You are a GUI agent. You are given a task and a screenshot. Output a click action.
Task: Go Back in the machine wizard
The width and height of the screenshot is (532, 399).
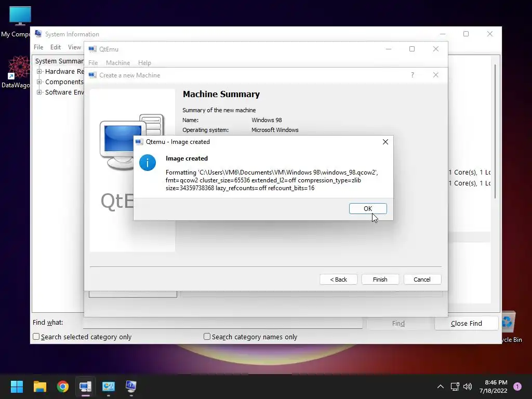(x=338, y=279)
